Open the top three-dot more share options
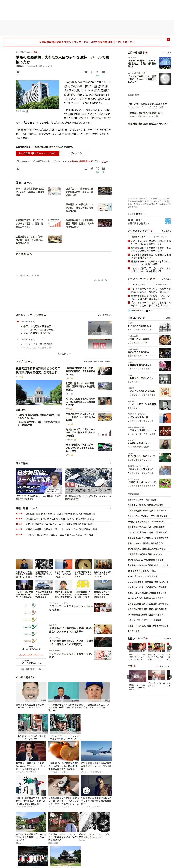 pyautogui.click(x=109, y=72)
